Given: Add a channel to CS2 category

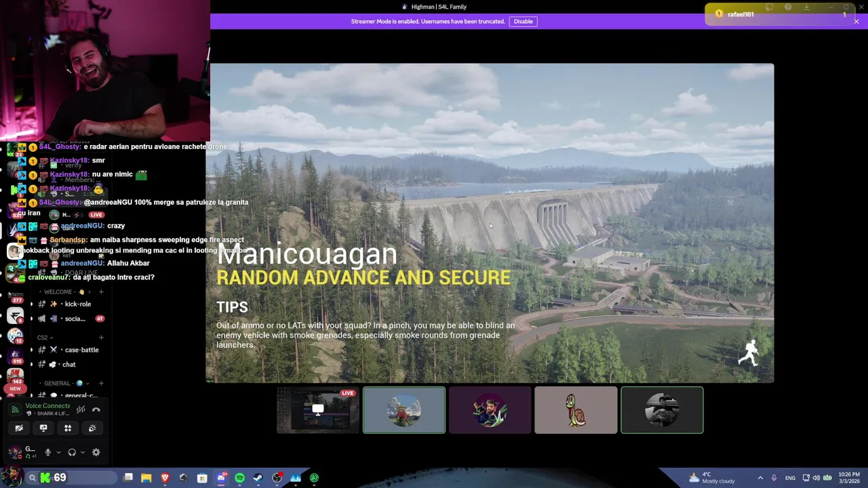Looking at the screenshot, I should pos(101,338).
